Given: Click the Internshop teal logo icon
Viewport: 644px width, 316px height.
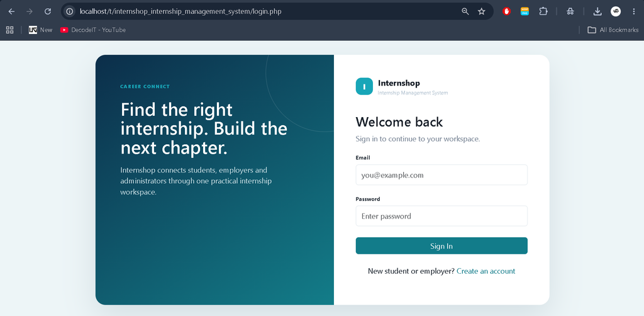Looking at the screenshot, I should (x=364, y=86).
